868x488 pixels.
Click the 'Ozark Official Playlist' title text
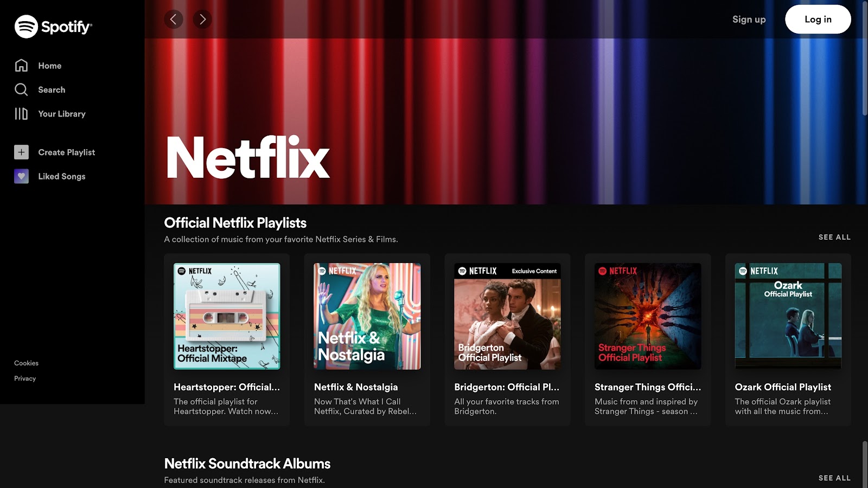click(x=783, y=387)
